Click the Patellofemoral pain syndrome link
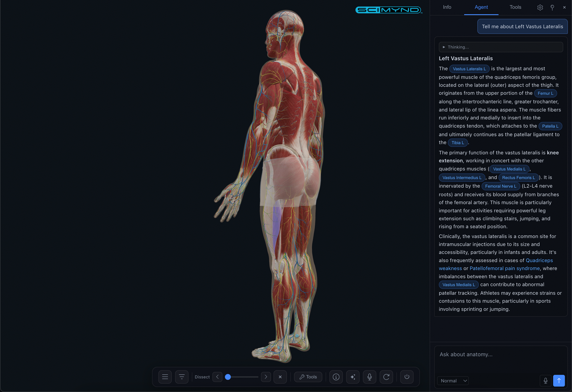Image resolution: width=572 pixels, height=392 pixels. click(504, 268)
